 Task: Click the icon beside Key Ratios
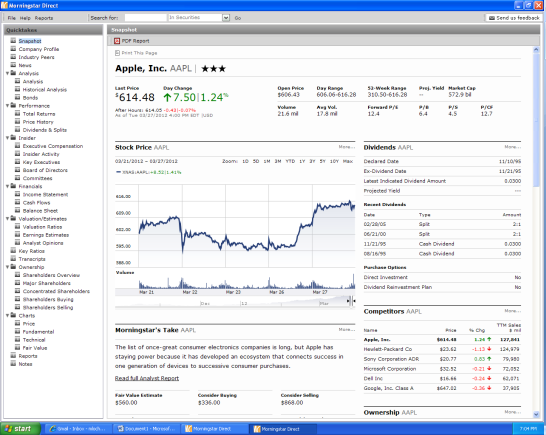[13, 251]
